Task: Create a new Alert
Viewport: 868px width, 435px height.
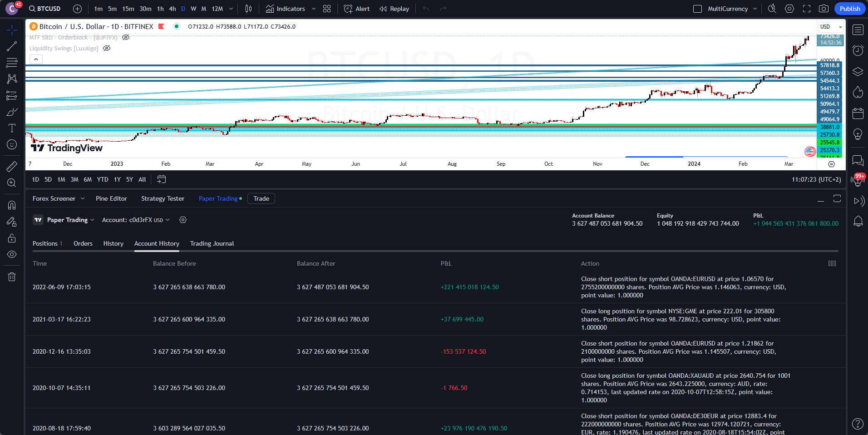Action: (357, 9)
